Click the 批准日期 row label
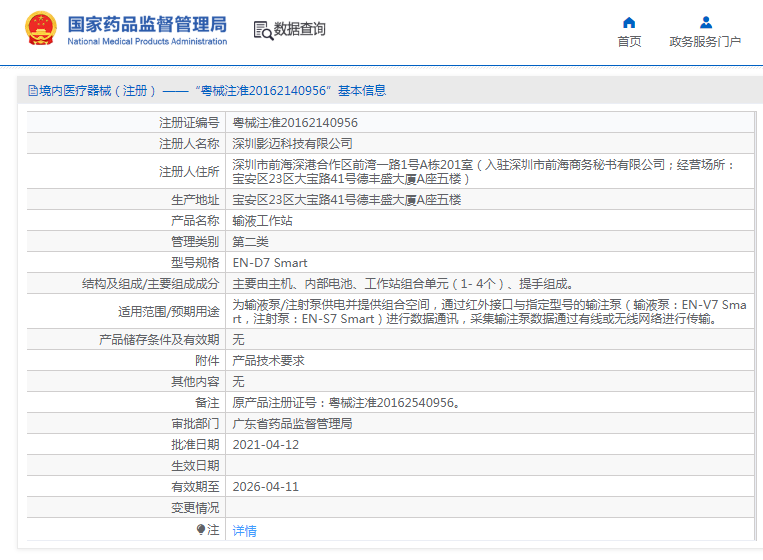This screenshot has height=560, width=763. 195,445
